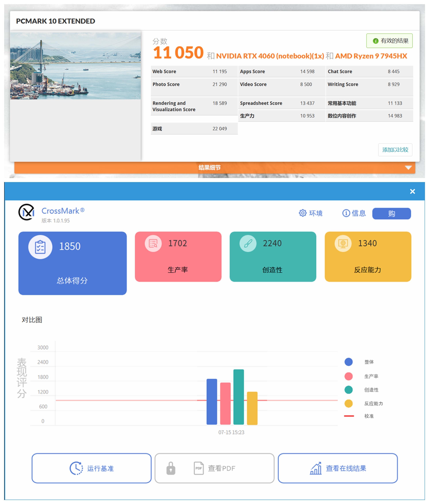Toggle the blue overall legend dot
The height and width of the screenshot is (504, 429).
pyautogui.click(x=348, y=362)
